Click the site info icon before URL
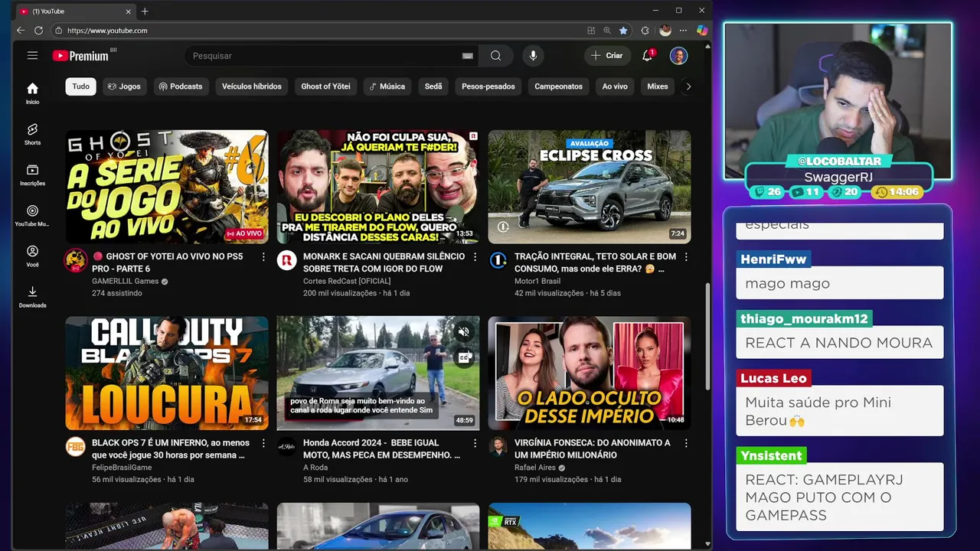Screen dimensions: 980x551 (58, 31)
